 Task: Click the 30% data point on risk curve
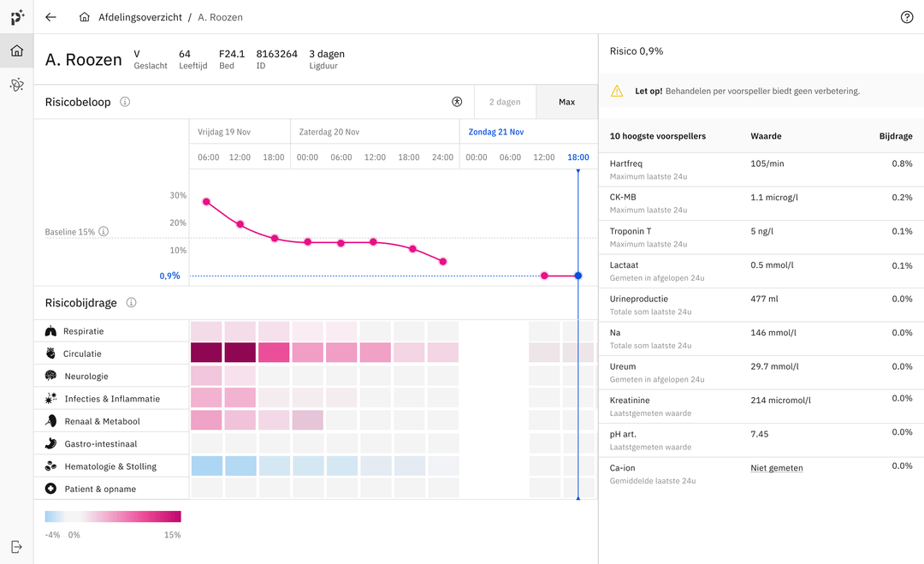(x=206, y=202)
